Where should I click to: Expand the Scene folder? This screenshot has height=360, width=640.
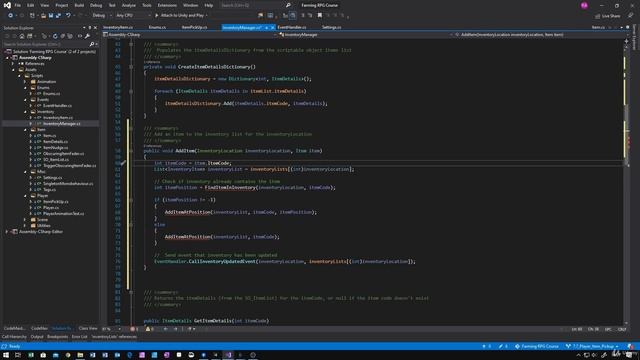[x=25, y=220]
